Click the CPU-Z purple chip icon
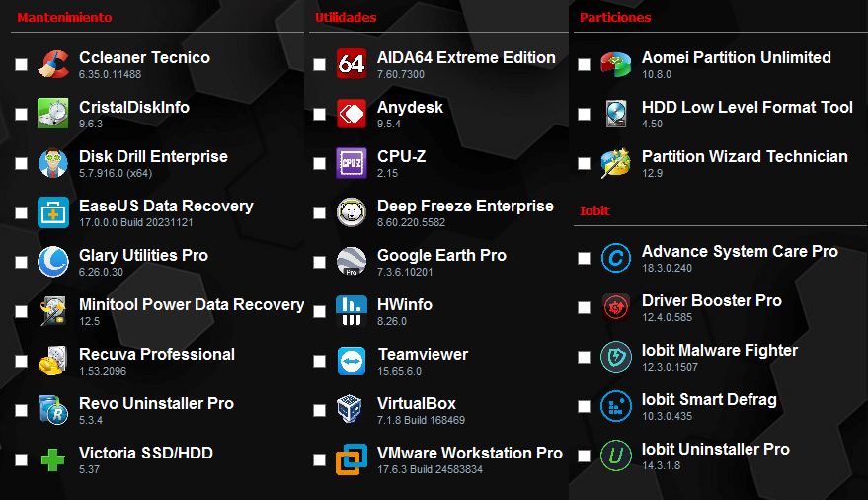The image size is (868, 500). 352,163
